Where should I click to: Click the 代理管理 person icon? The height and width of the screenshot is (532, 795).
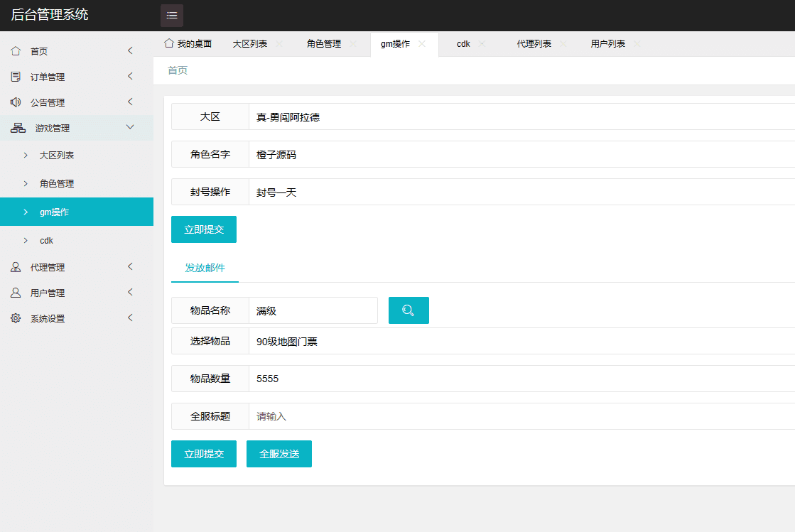[x=16, y=267]
